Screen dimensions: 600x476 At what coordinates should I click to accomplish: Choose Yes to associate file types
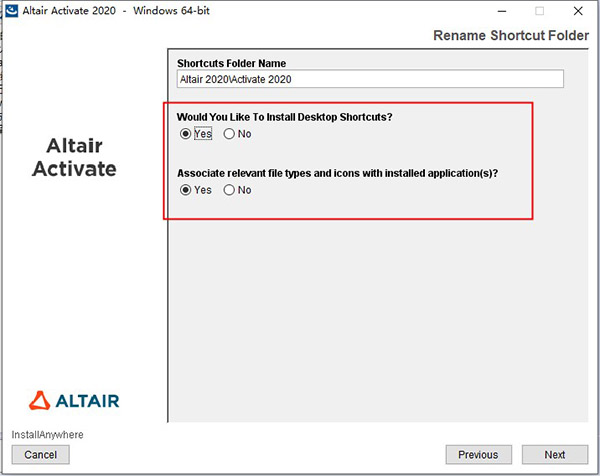[x=185, y=190]
